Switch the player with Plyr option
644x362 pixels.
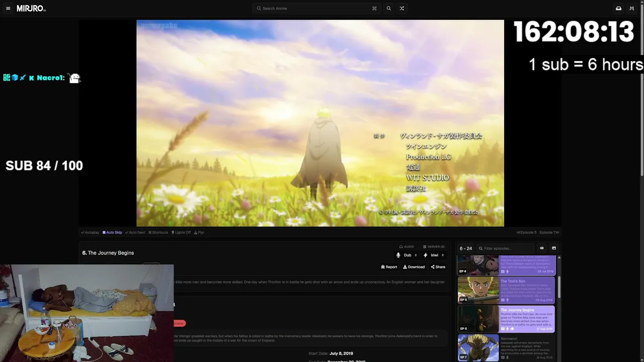click(x=199, y=232)
